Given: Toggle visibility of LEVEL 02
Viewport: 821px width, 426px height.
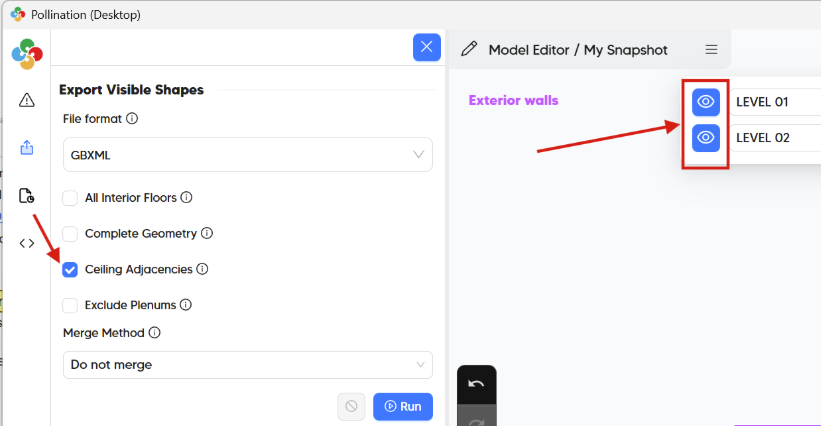Looking at the screenshot, I should [706, 138].
